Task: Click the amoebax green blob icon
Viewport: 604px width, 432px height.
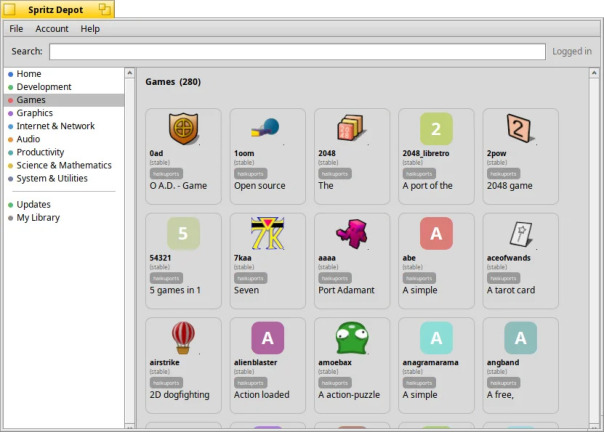Action: point(352,338)
